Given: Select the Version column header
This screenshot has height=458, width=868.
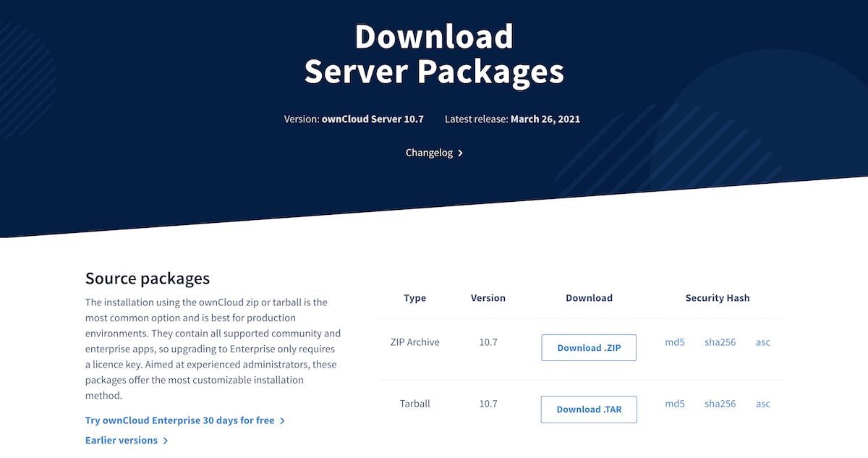Looking at the screenshot, I should (x=488, y=297).
